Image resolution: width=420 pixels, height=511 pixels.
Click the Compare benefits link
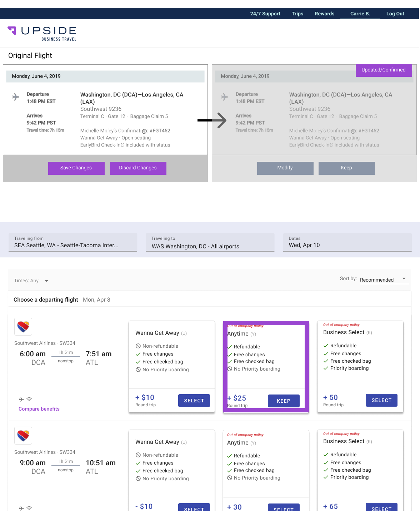click(39, 409)
